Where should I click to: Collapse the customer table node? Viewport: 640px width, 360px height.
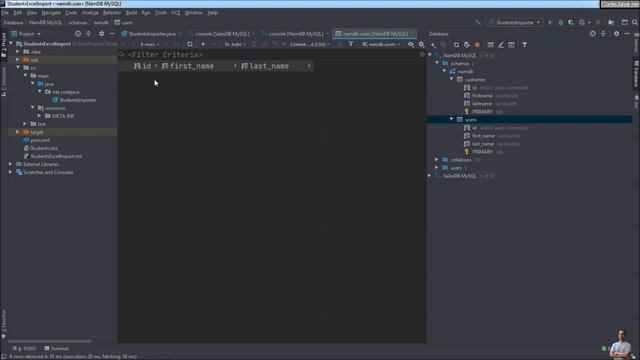tap(452, 80)
